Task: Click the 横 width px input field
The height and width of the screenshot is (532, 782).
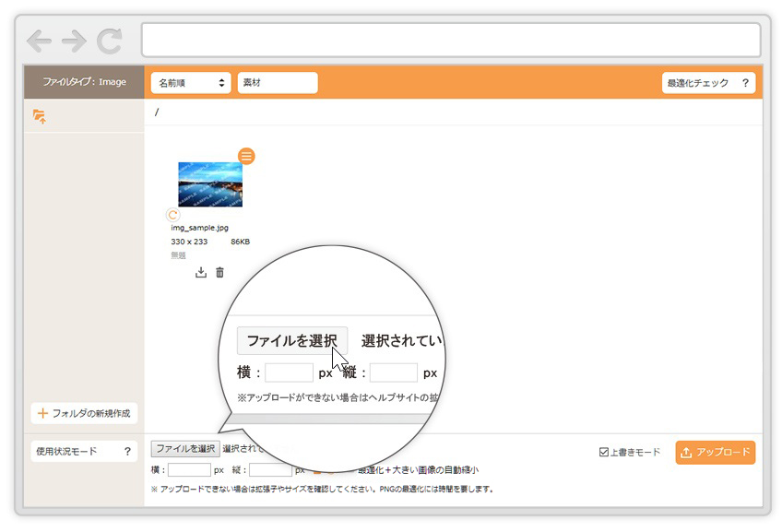Action: (189, 470)
